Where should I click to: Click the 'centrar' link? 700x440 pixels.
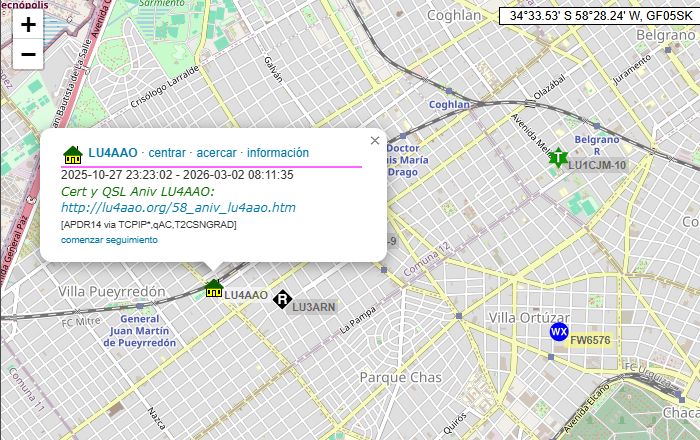[167, 153]
